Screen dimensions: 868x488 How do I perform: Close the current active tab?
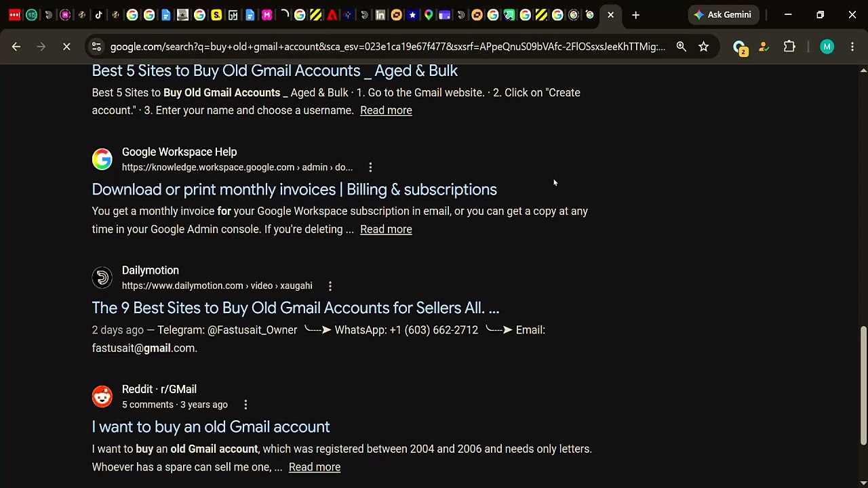610,15
